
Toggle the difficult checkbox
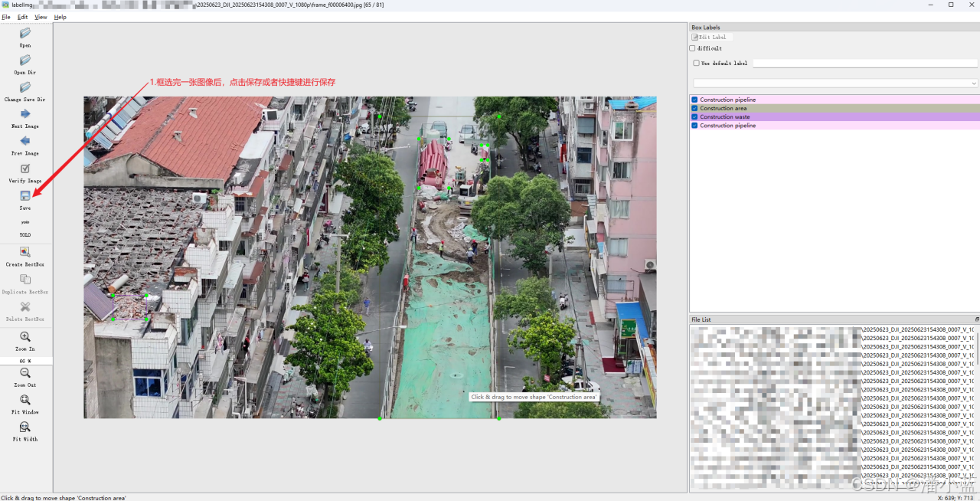(x=693, y=48)
